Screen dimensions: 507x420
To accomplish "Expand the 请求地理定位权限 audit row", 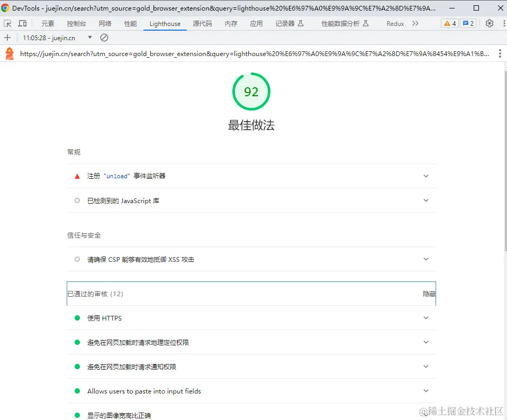I will (251, 342).
